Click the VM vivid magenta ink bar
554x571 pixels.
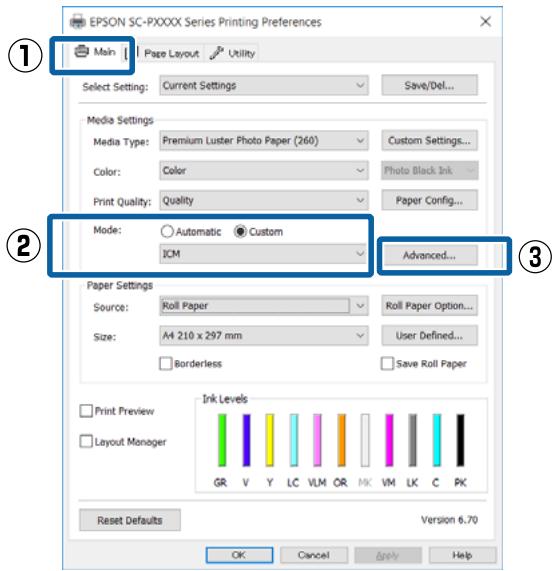389,440
